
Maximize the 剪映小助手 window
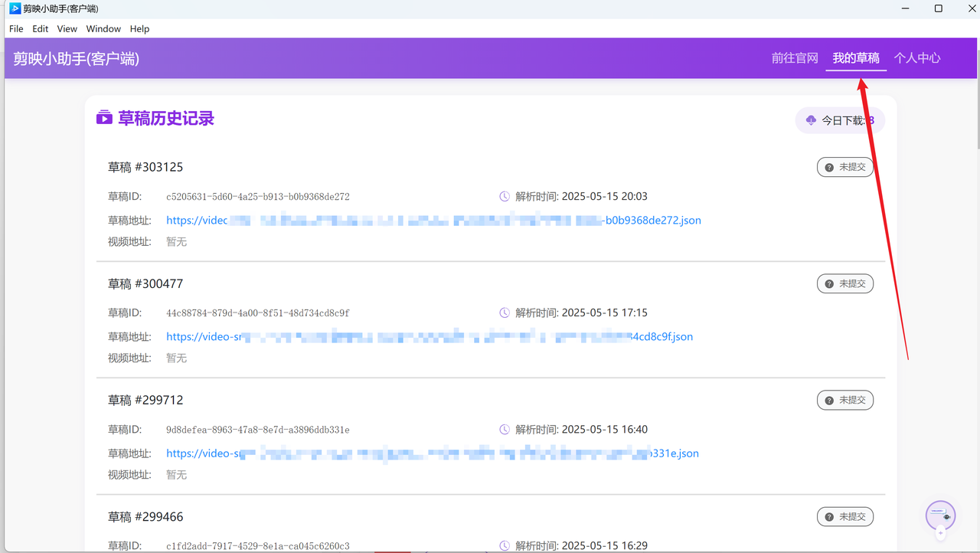point(939,8)
